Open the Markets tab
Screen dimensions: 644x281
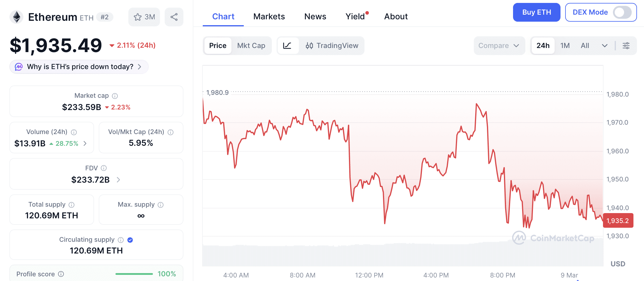(x=269, y=16)
